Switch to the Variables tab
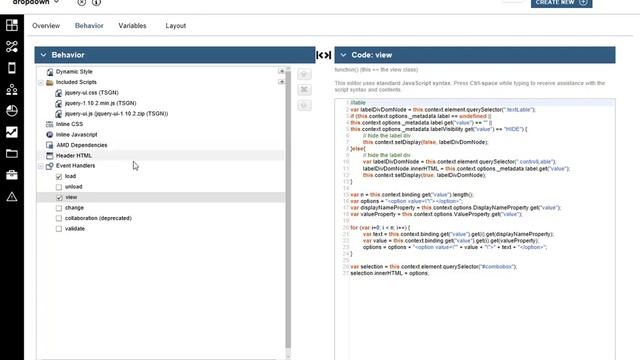 click(132, 26)
